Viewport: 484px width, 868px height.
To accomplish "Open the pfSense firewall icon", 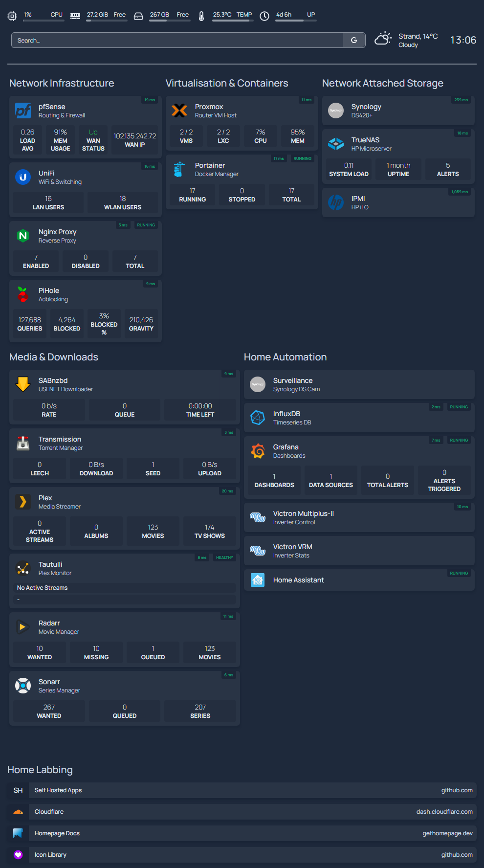I will (x=23, y=111).
